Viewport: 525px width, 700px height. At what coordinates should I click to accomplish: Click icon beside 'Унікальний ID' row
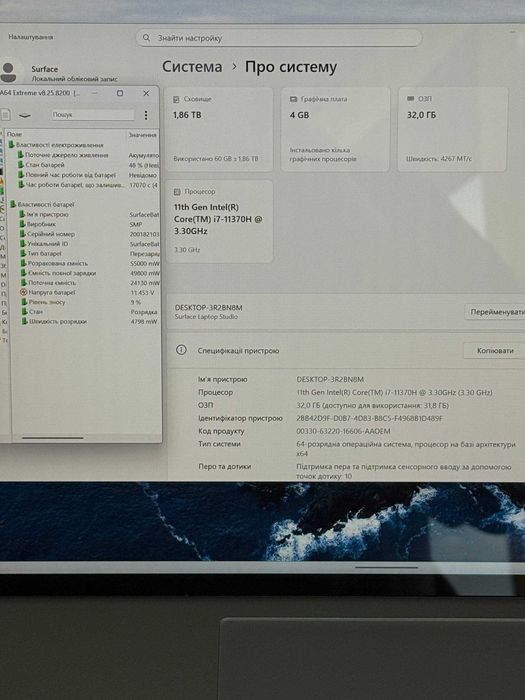(22, 244)
